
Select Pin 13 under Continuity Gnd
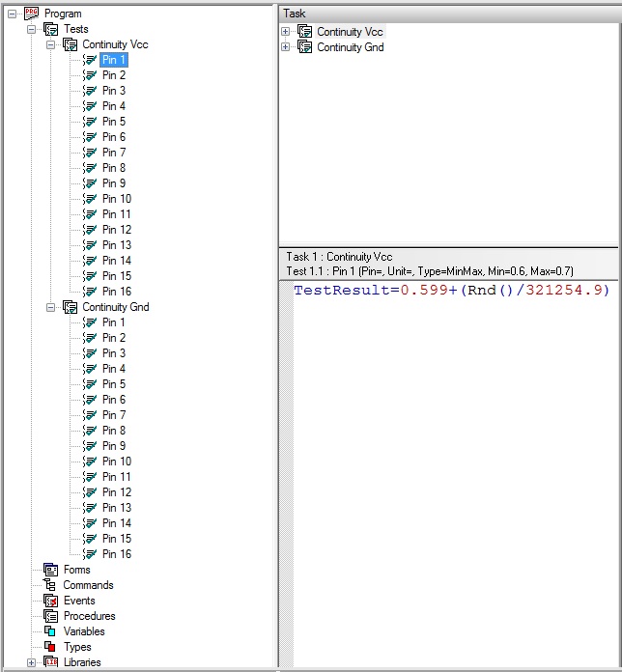(117, 508)
